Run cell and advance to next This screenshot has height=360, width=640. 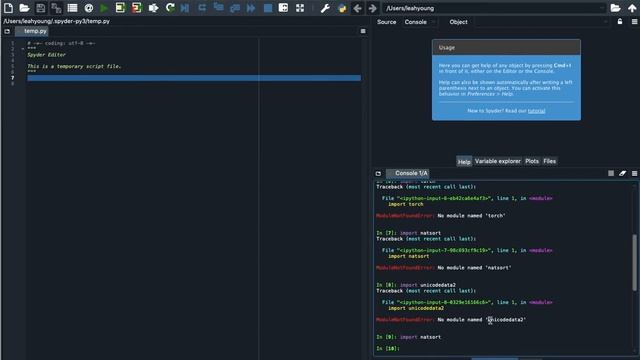[136, 8]
